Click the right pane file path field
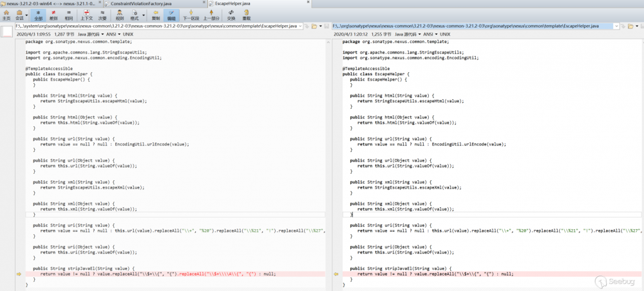The width and height of the screenshot is (644, 291). pyautogui.click(x=473, y=26)
